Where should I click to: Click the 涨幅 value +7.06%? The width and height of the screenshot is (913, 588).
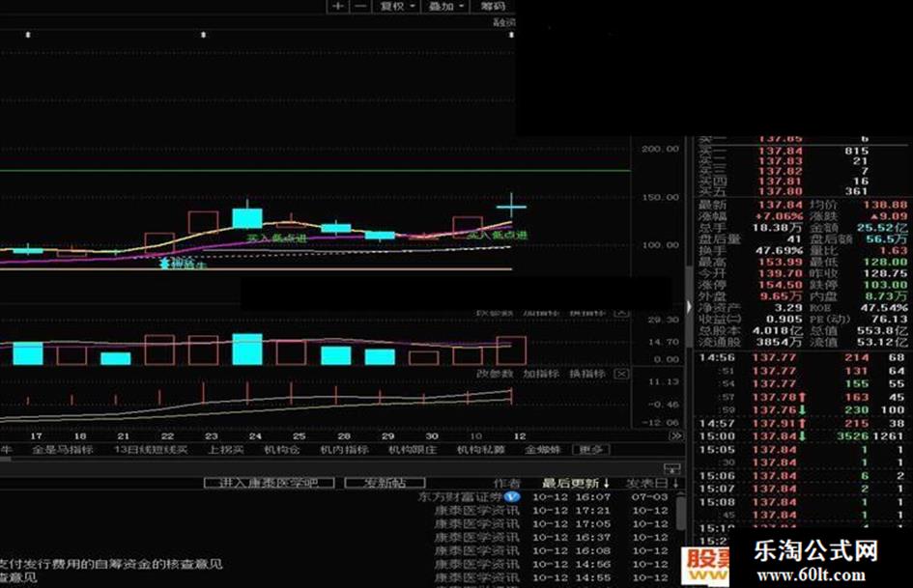(x=779, y=216)
